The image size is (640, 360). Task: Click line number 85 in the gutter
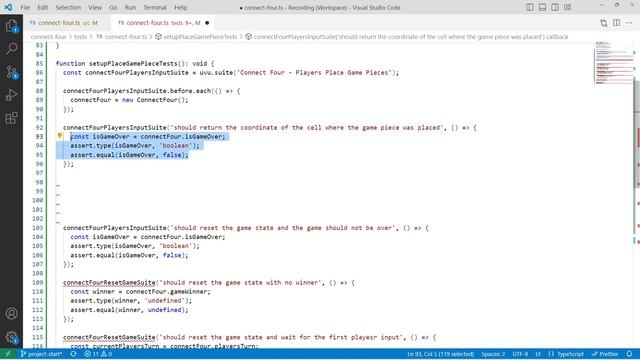39,63
